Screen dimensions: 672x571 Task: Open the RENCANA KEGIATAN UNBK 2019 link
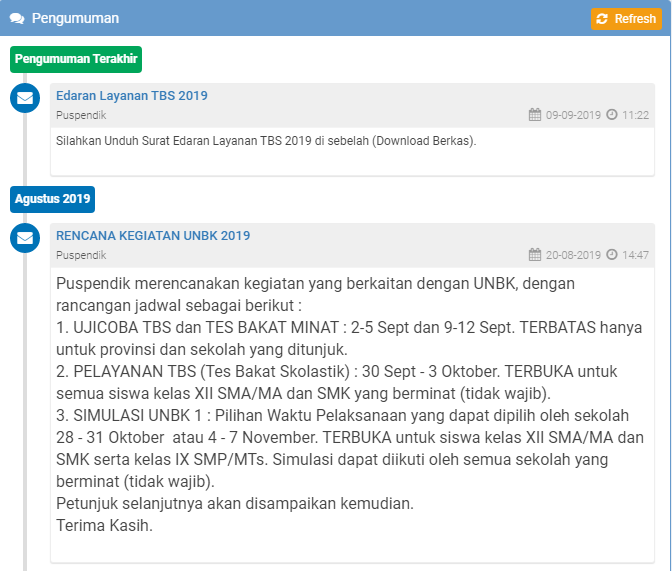[153, 235]
